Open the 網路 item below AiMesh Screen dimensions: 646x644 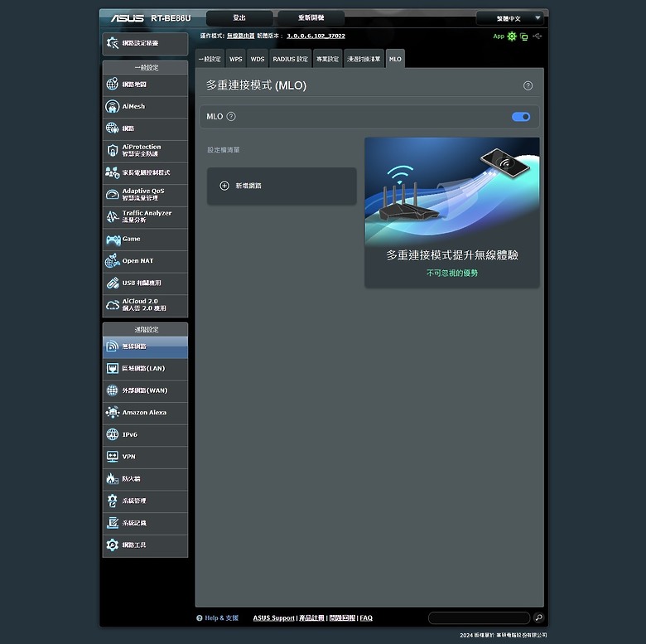145,128
